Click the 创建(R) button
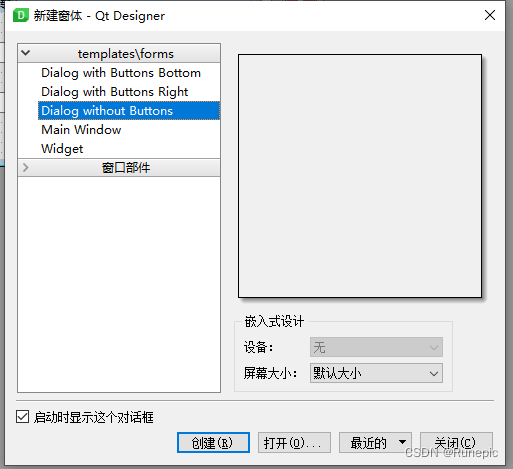Viewport: 513px width, 469px height. click(x=213, y=443)
